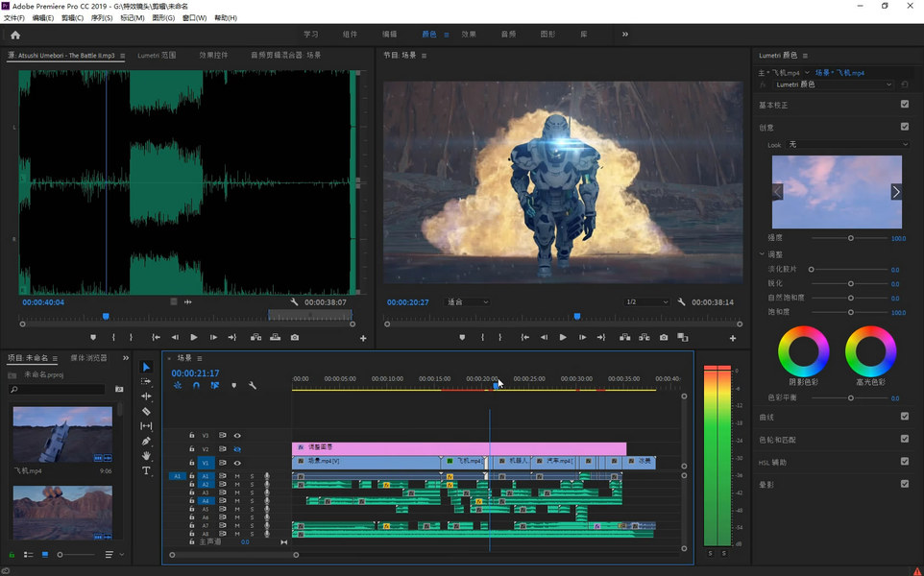Toggle timeline snap magnet icon
The width and height of the screenshot is (924, 576).
point(196,385)
